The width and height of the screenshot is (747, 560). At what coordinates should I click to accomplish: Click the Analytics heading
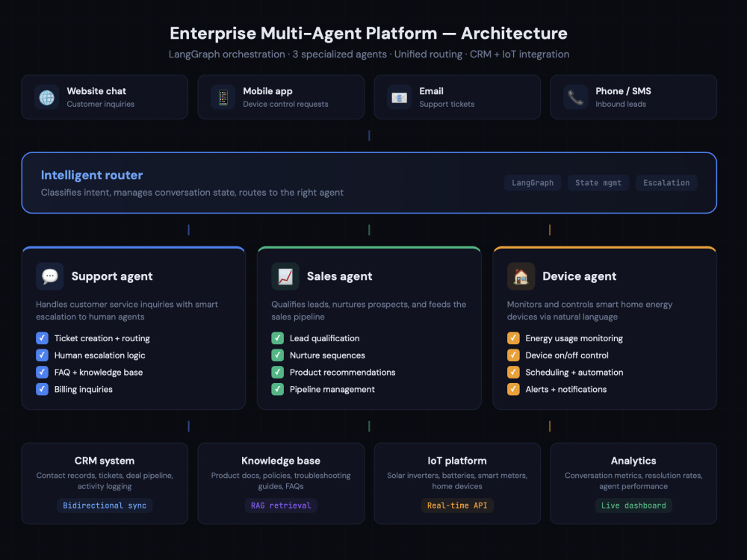[633, 461]
